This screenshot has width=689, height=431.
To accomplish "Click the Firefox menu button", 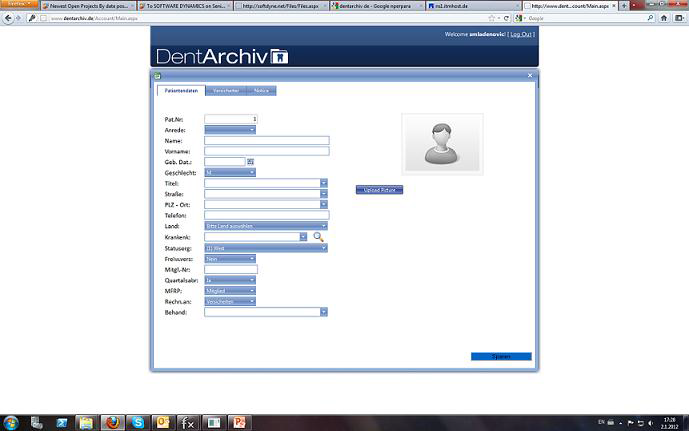I will (19, 4).
